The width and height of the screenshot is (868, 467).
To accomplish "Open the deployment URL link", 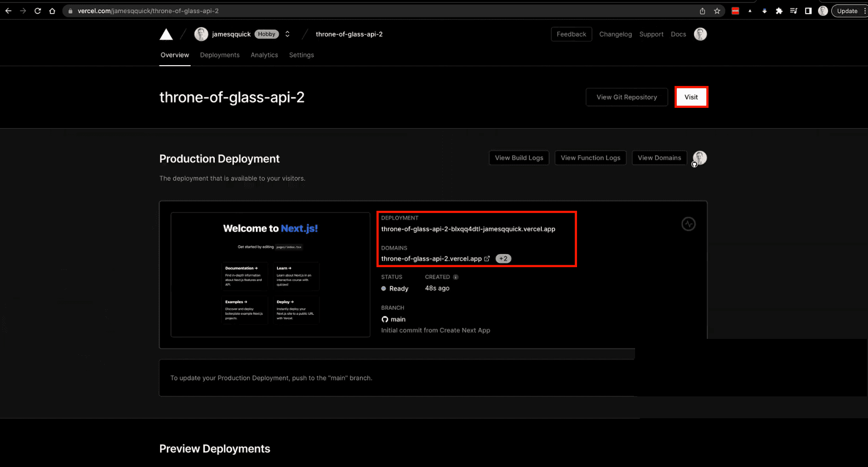I will [x=468, y=229].
